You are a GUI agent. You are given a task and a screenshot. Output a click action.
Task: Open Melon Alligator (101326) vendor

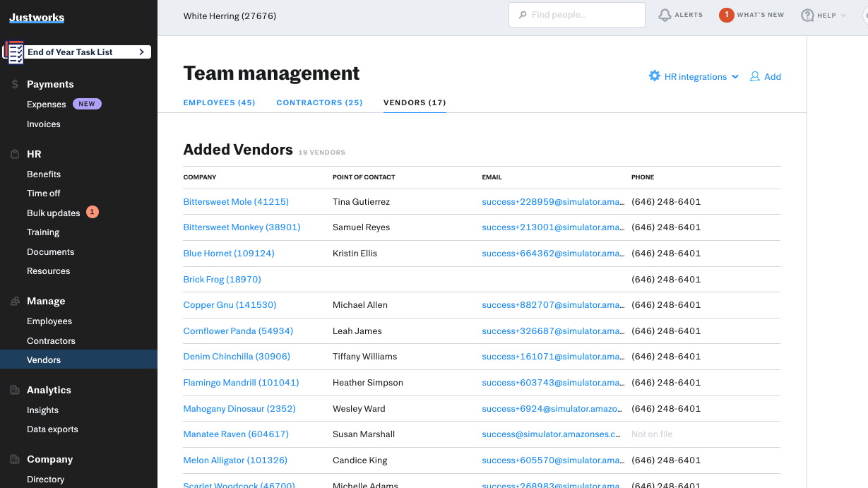pyautogui.click(x=235, y=460)
